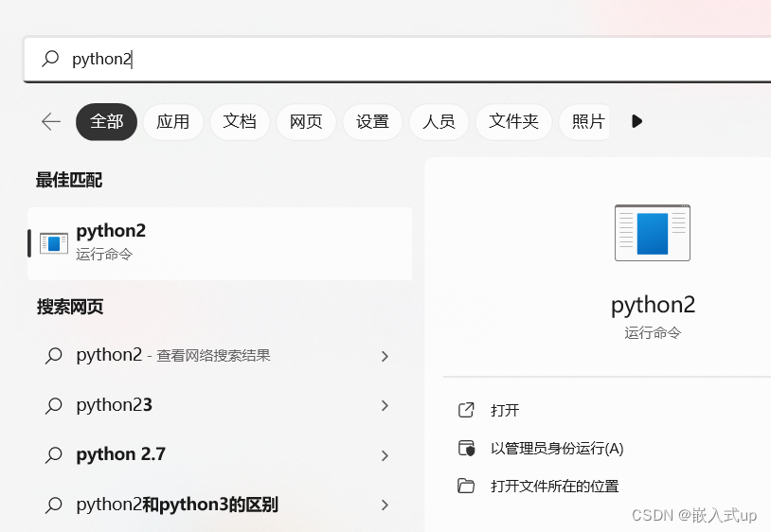Switch to the 人员 filter tab
Viewport: 771px width, 532px height.
click(x=439, y=121)
